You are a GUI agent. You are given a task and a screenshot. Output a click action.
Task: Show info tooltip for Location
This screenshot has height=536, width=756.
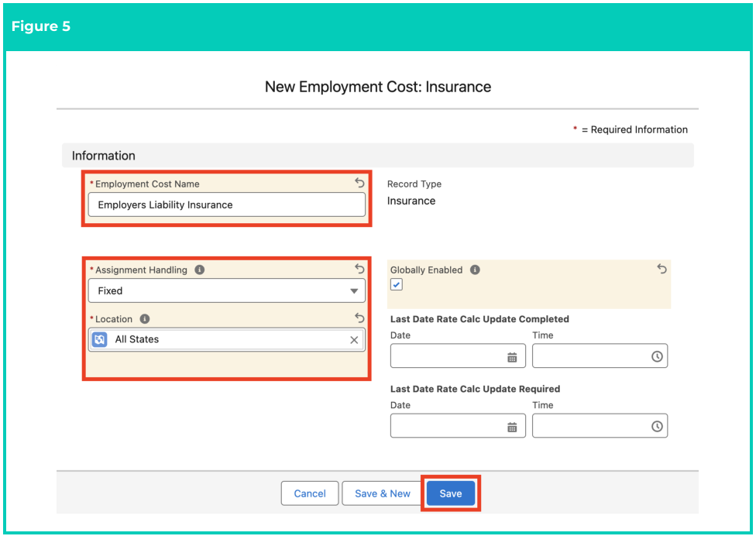[145, 319]
